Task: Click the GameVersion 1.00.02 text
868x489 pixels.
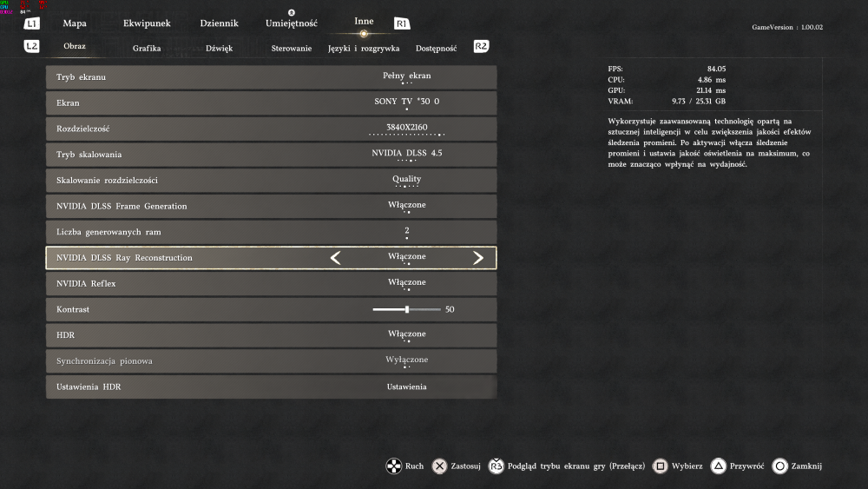Action: coord(787,27)
